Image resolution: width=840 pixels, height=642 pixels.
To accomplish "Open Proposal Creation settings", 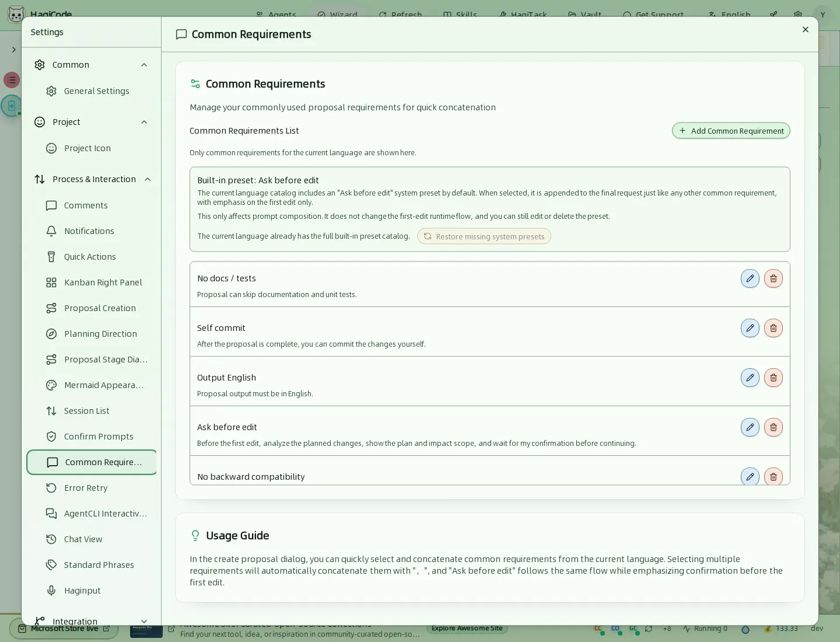I will coord(92,308).
